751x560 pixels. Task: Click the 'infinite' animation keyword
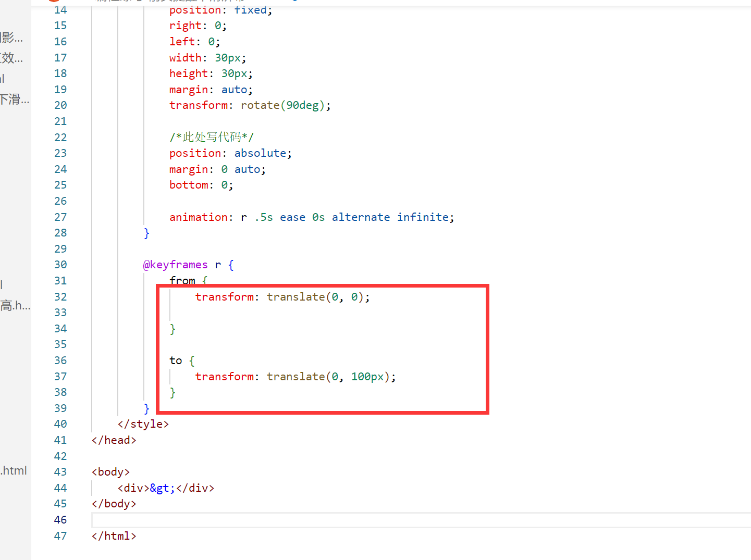tap(423, 217)
